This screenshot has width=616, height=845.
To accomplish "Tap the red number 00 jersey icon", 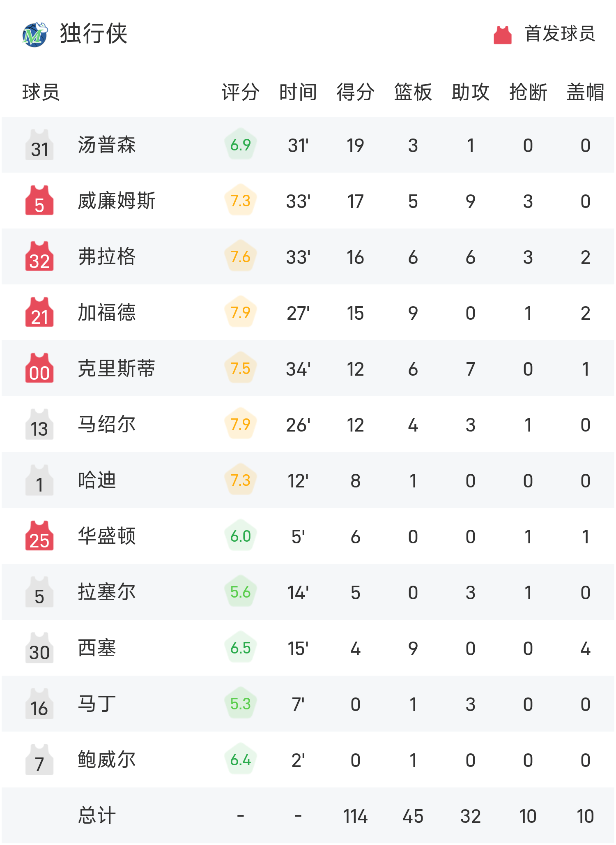I will [39, 369].
